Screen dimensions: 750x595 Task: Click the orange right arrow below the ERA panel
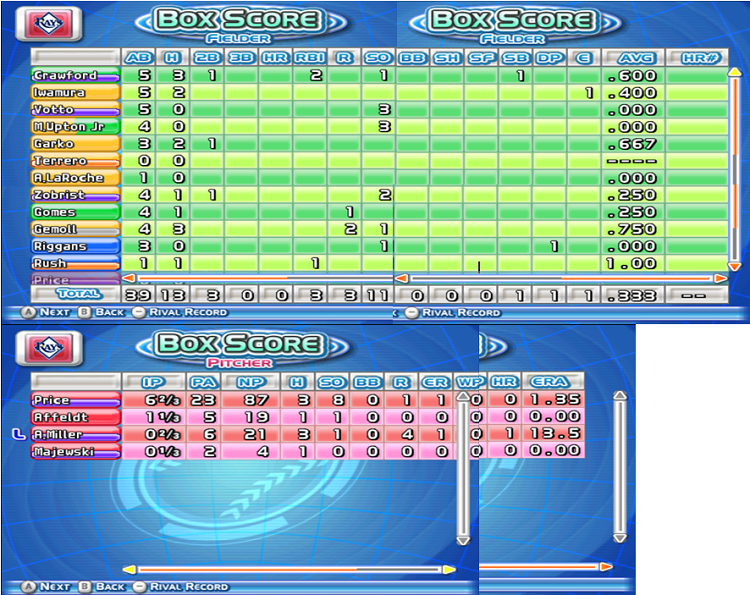[606, 567]
